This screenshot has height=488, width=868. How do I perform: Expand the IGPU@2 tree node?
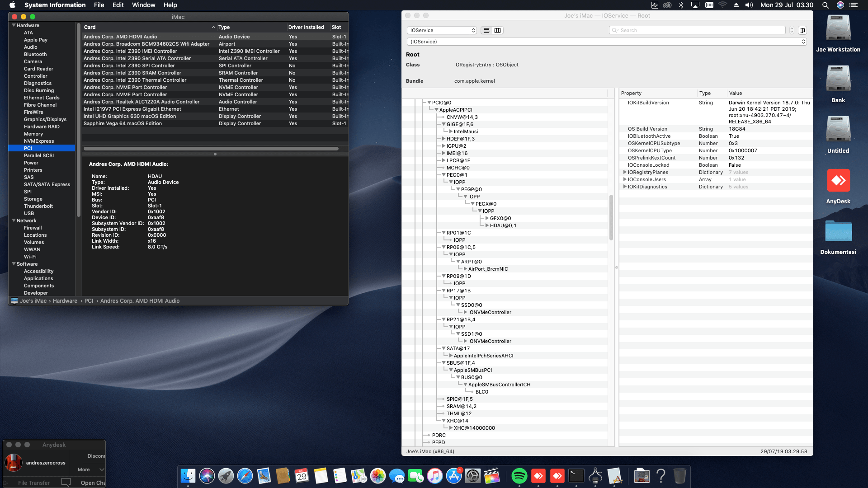[x=443, y=146]
